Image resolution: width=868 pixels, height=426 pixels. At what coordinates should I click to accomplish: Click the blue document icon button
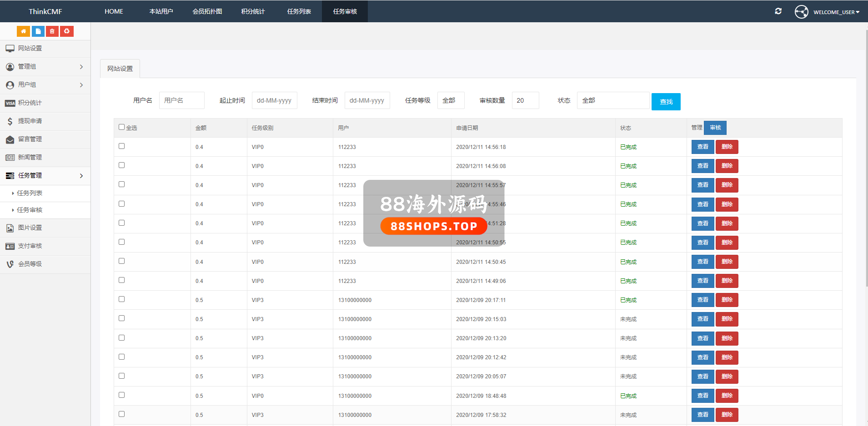[38, 31]
